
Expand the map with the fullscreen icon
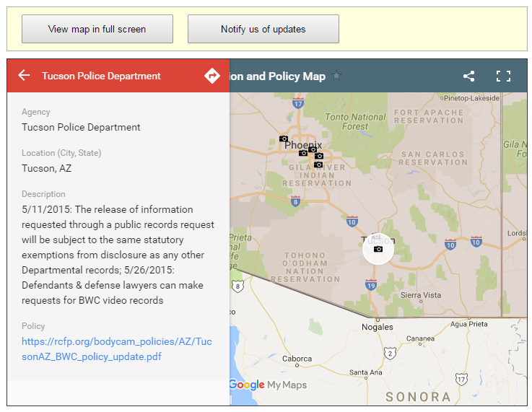503,76
